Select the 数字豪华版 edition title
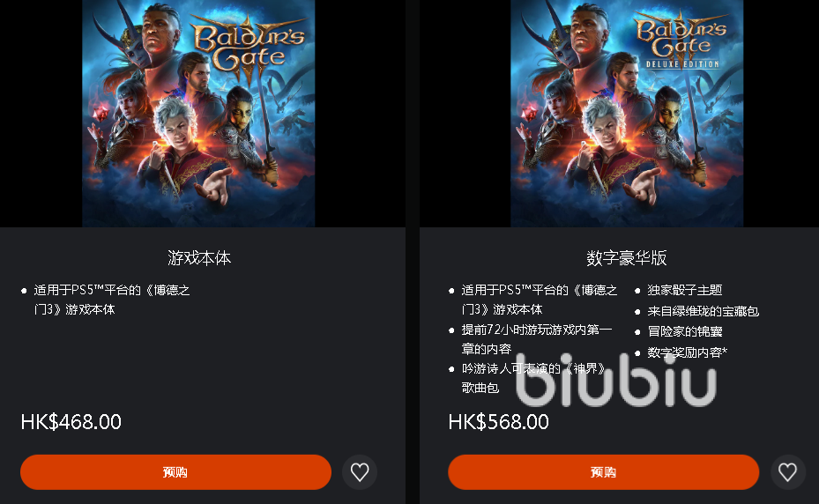The width and height of the screenshot is (819, 504). tap(626, 258)
